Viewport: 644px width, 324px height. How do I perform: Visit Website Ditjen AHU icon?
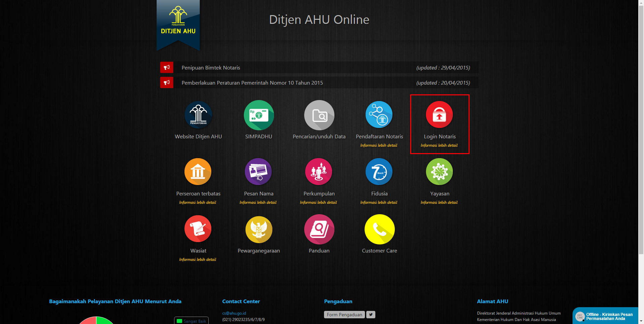pos(198,115)
